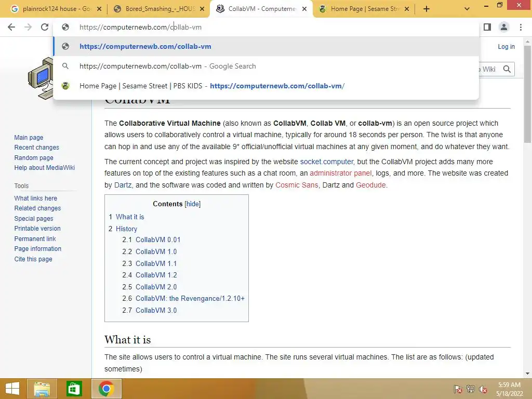Image resolution: width=532 pixels, height=399 pixels.
Task: Open Page information link
Action: [x=37, y=249]
